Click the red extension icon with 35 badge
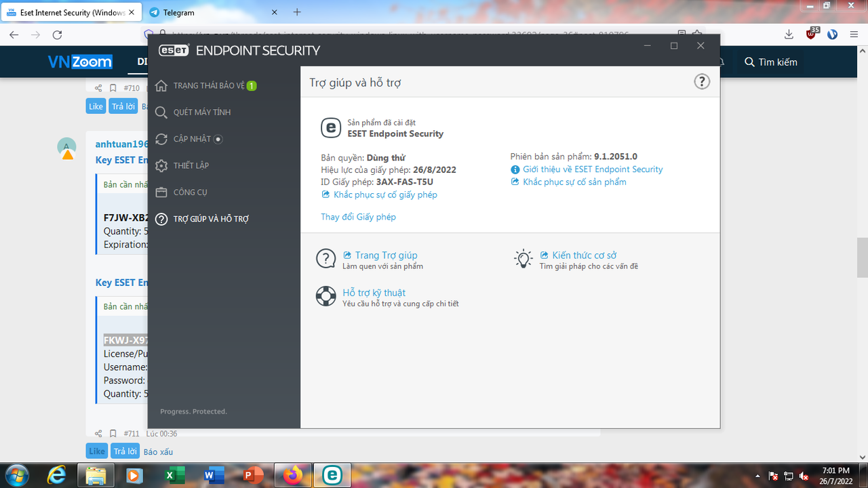 (x=812, y=34)
